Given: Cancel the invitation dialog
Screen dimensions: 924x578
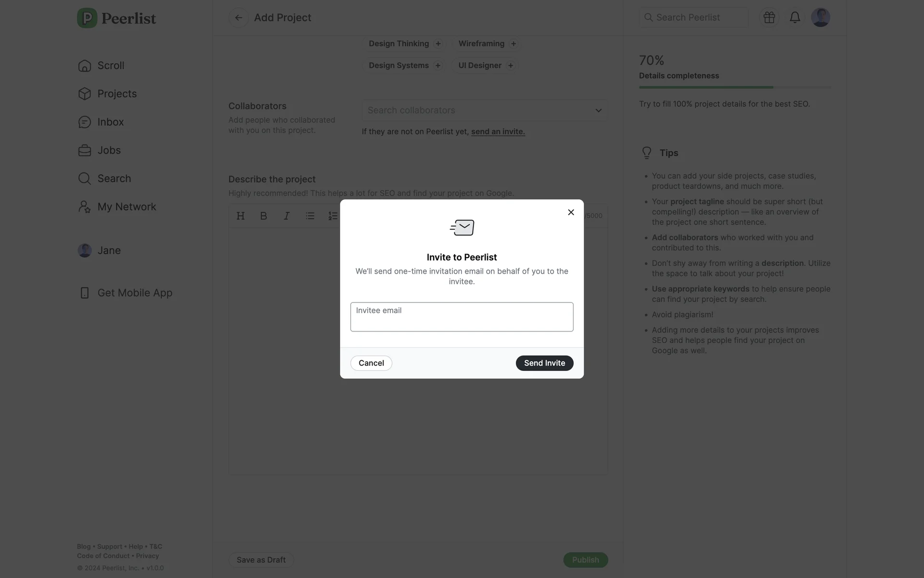Looking at the screenshot, I should 371,363.
